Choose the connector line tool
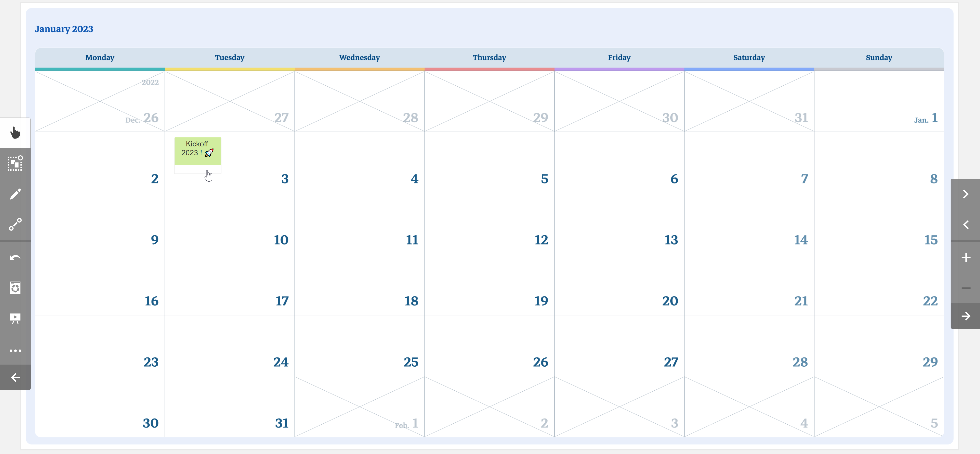Screen dimensions: 980x454 (x=15, y=224)
